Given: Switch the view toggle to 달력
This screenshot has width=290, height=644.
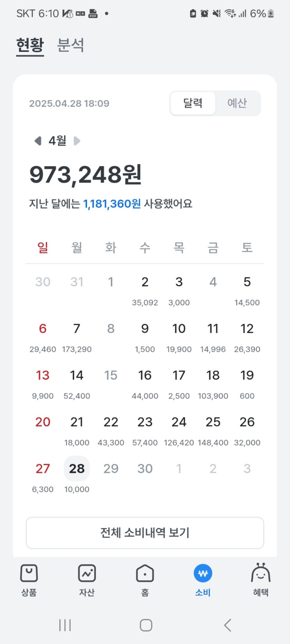Looking at the screenshot, I should 193,103.
